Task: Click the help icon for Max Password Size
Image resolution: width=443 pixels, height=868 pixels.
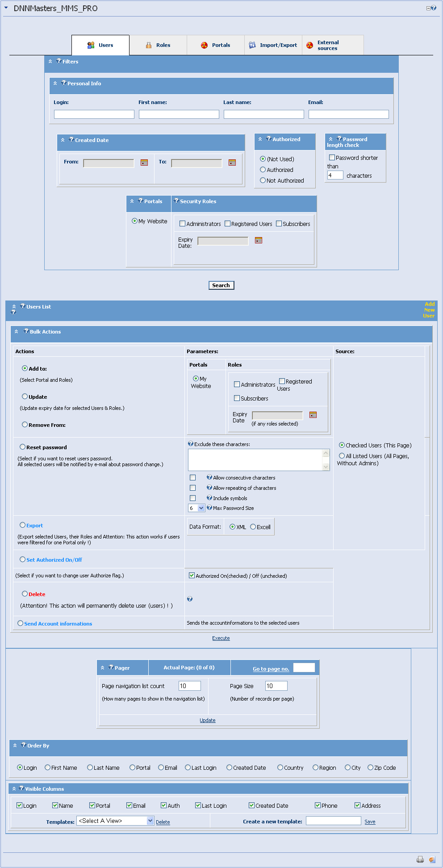Action: tap(209, 508)
